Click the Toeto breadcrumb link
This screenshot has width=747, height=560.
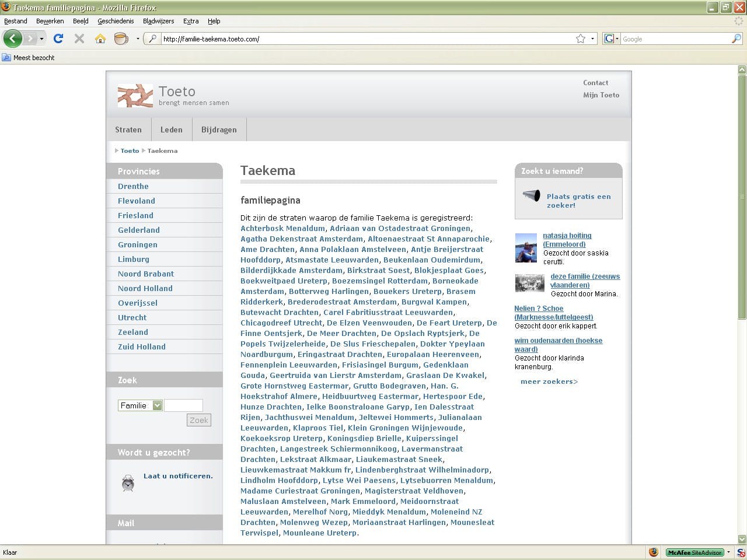point(130,150)
